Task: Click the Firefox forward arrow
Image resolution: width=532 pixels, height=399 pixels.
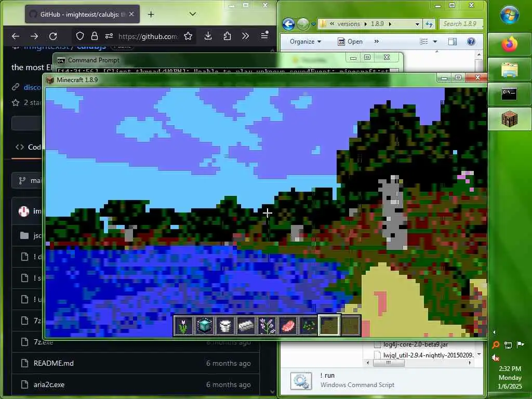Action: (x=34, y=36)
